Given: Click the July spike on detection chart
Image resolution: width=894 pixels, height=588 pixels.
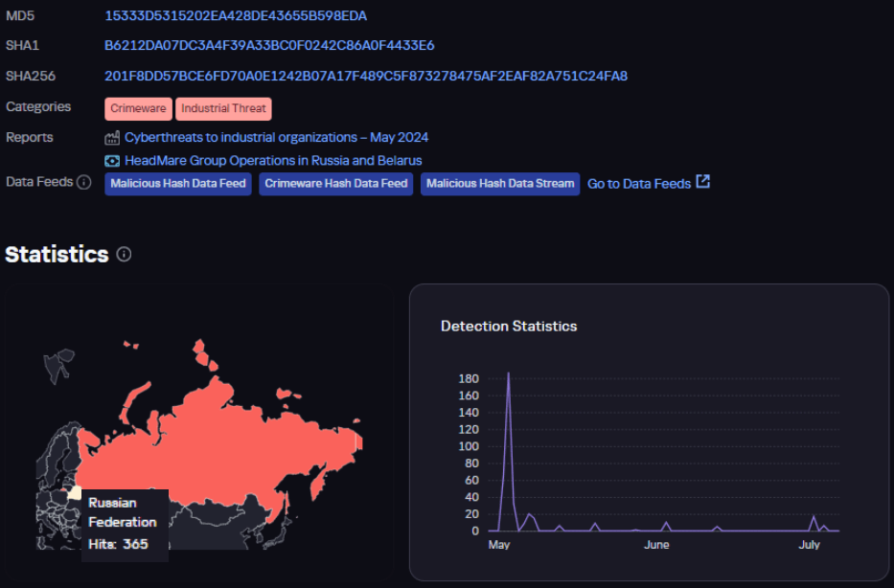Looking at the screenshot, I should click(814, 517).
